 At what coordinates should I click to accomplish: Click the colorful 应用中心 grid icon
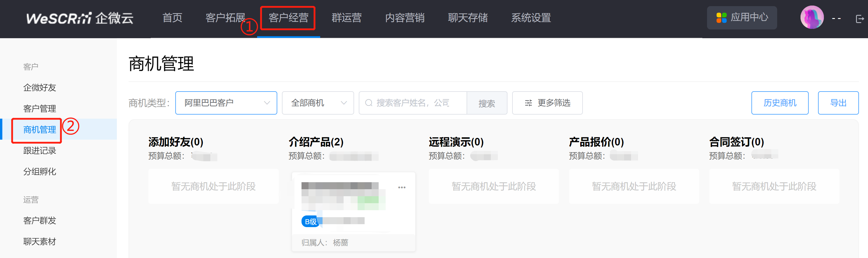[x=721, y=18]
